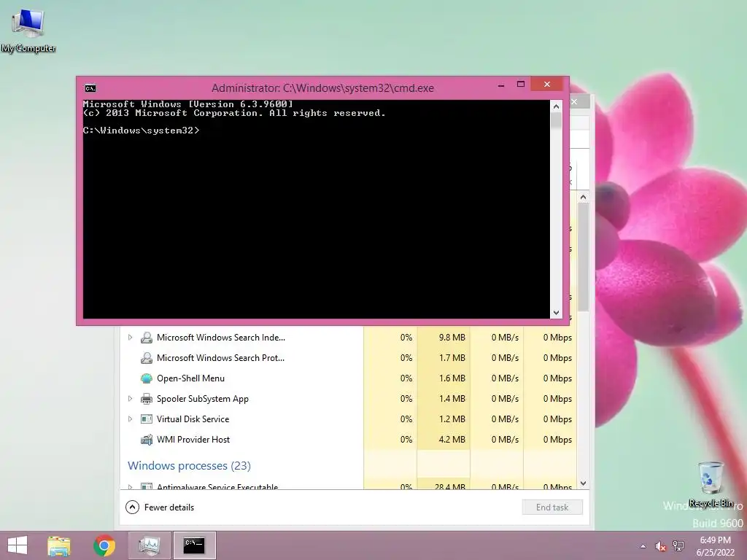Screen dimensions: 747x560
Task: Click the Spooler SubSystem App printer icon
Action: click(146, 399)
